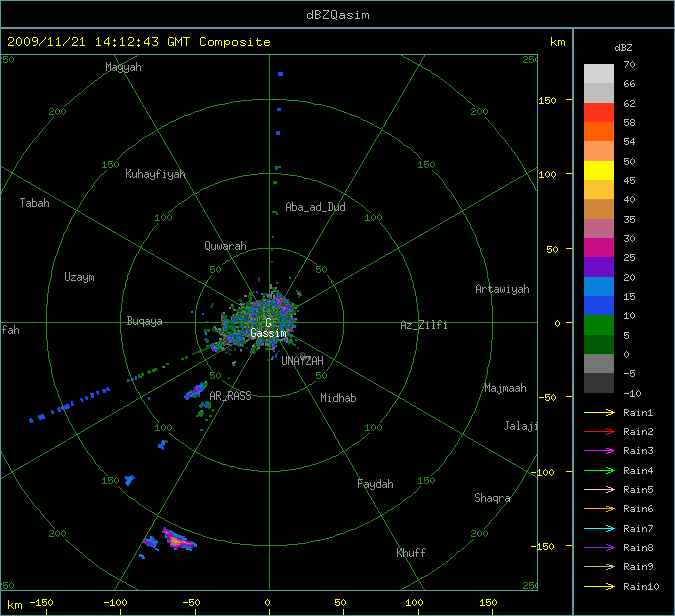Select the light gray 66 dBZ swatch
The height and width of the screenshot is (616, 675).
click(599, 74)
